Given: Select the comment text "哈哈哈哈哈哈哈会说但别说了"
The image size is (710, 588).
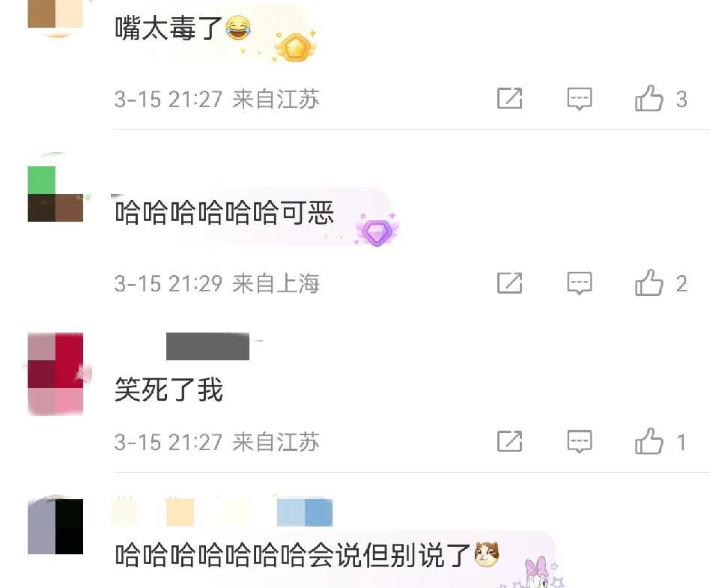Looking at the screenshot, I should pos(293,555).
